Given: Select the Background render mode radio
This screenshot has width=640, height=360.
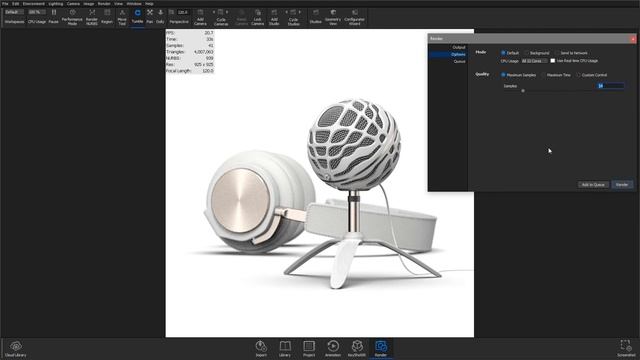Looking at the screenshot, I should [527, 53].
